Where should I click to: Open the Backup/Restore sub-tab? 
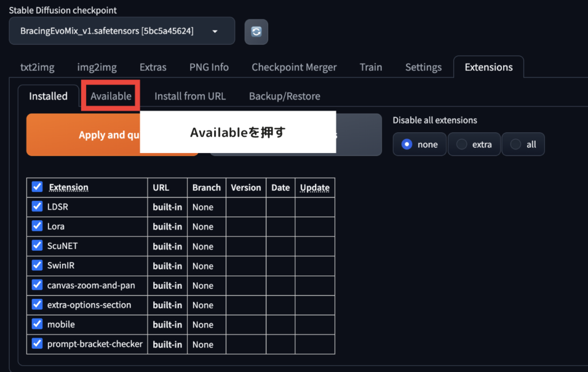click(x=284, y=96)
